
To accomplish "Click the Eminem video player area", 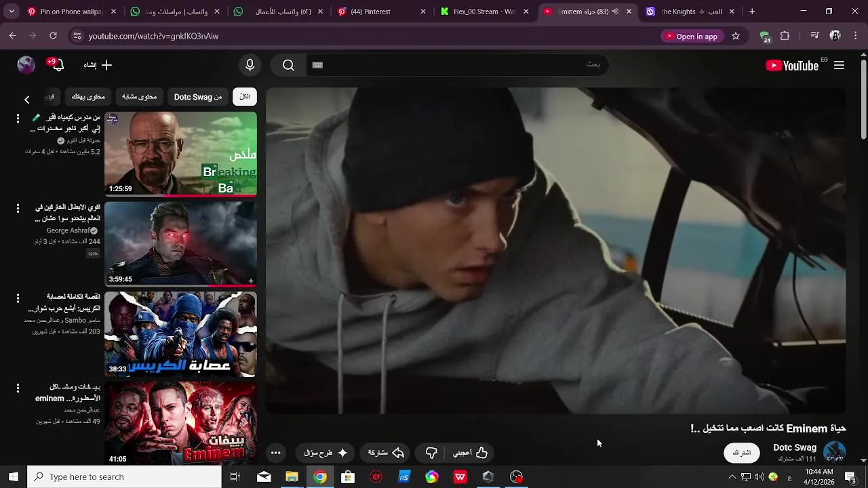I will click(x=555, y=250).
